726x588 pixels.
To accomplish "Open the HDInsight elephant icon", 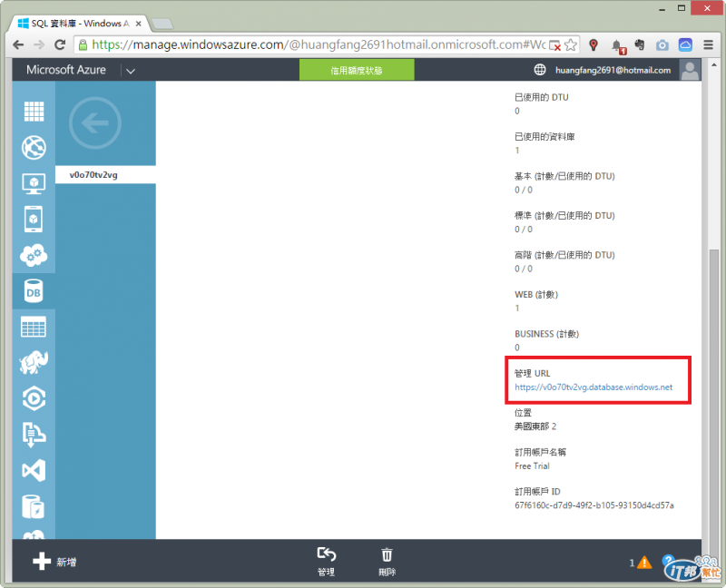I will click(x=34, y=363).
